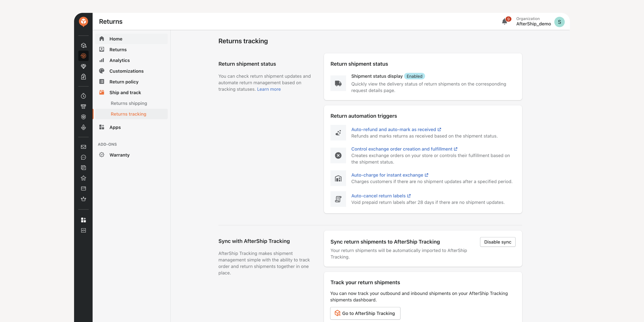644x322 pixels.
Task: Click the AfterShip orange logo icon
Action: tap(83, 22)
